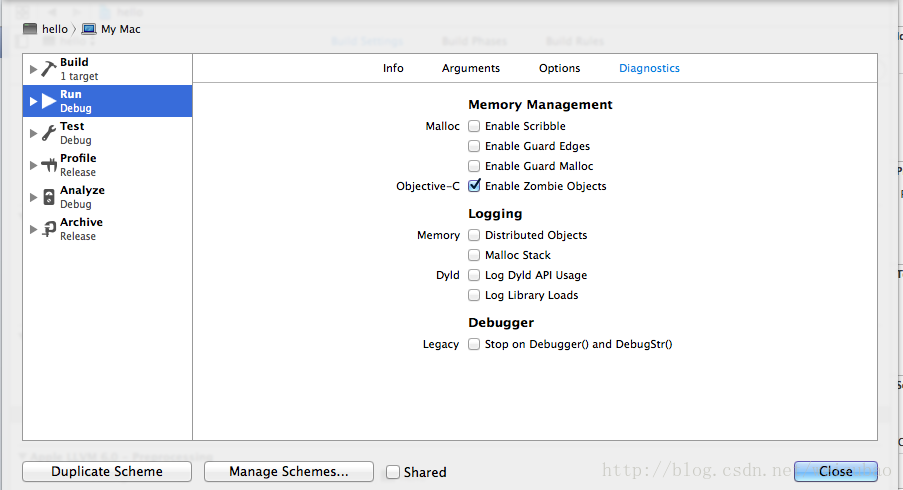Select the Profile Release row
The height and width of the screenshot is (490, 903).
click(108, 165)
